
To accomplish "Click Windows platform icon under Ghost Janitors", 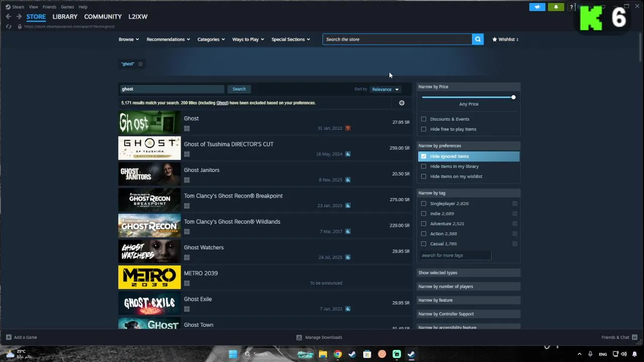I will pos(187,180).
